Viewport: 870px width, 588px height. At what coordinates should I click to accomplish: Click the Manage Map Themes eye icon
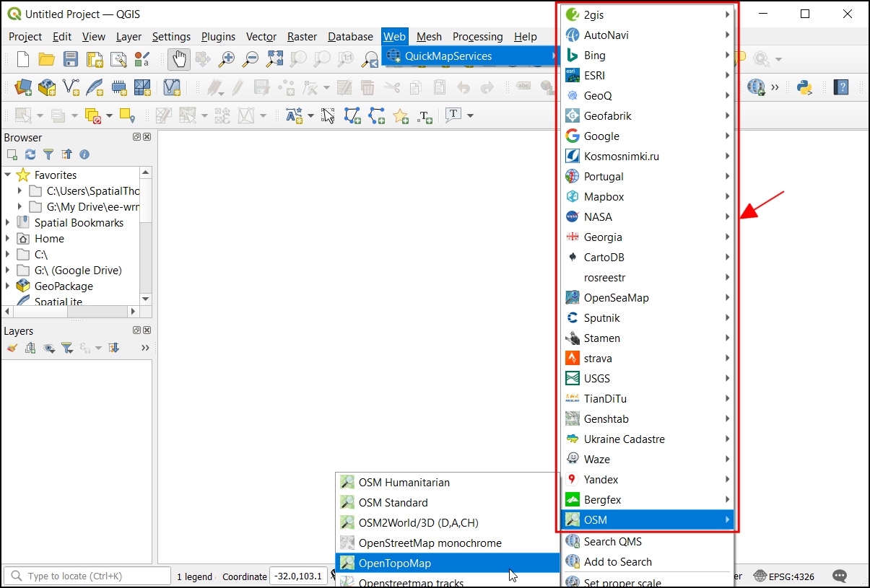tap(49, 348)
